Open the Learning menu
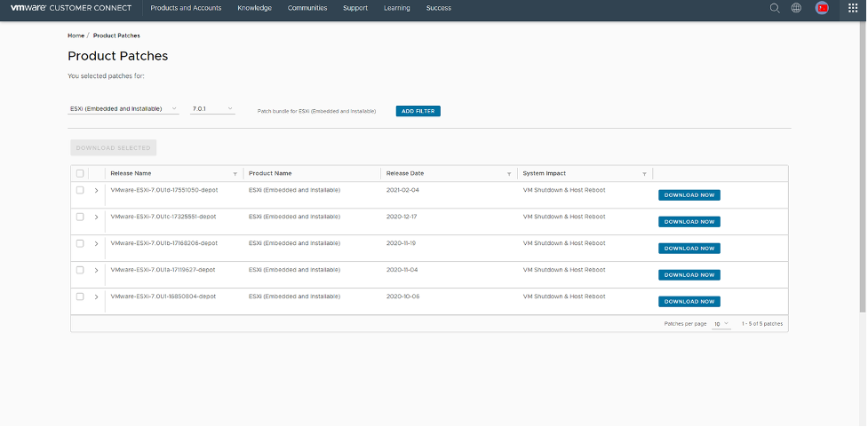 click(x=397, y=8)
